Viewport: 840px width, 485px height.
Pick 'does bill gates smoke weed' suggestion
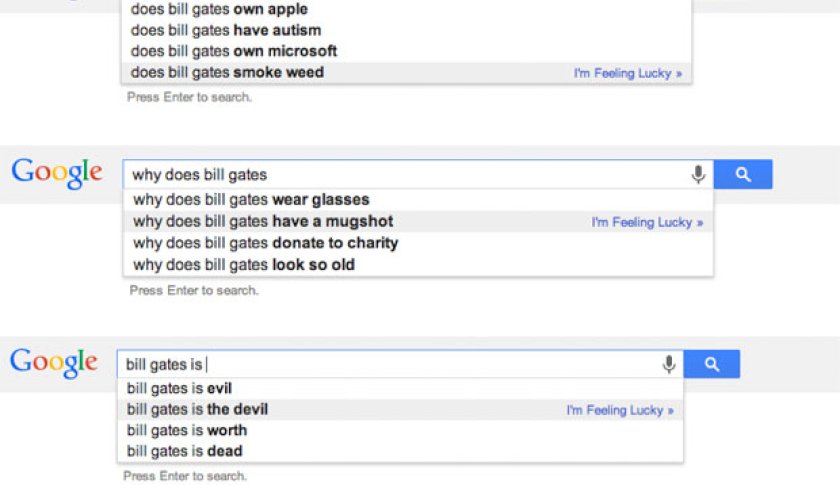pos(227,72)
